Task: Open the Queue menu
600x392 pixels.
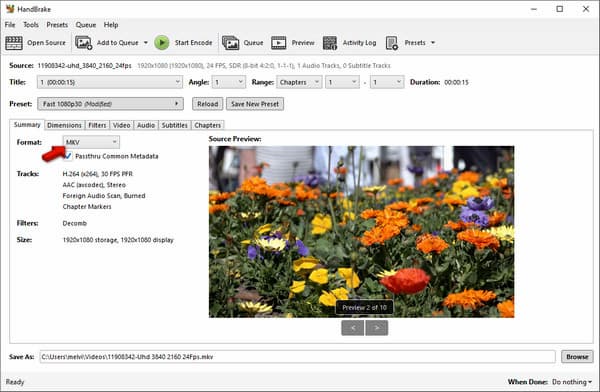Action: coord(86,25)
